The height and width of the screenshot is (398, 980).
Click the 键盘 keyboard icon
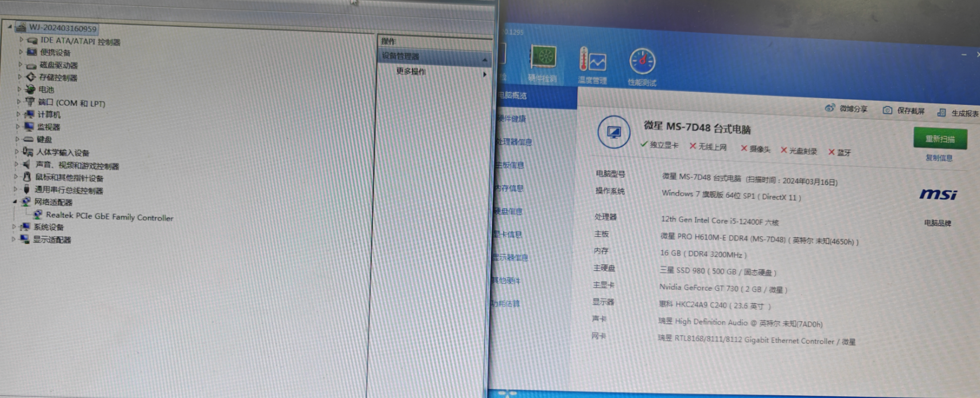pyautogui.click(x=29, y=139)
